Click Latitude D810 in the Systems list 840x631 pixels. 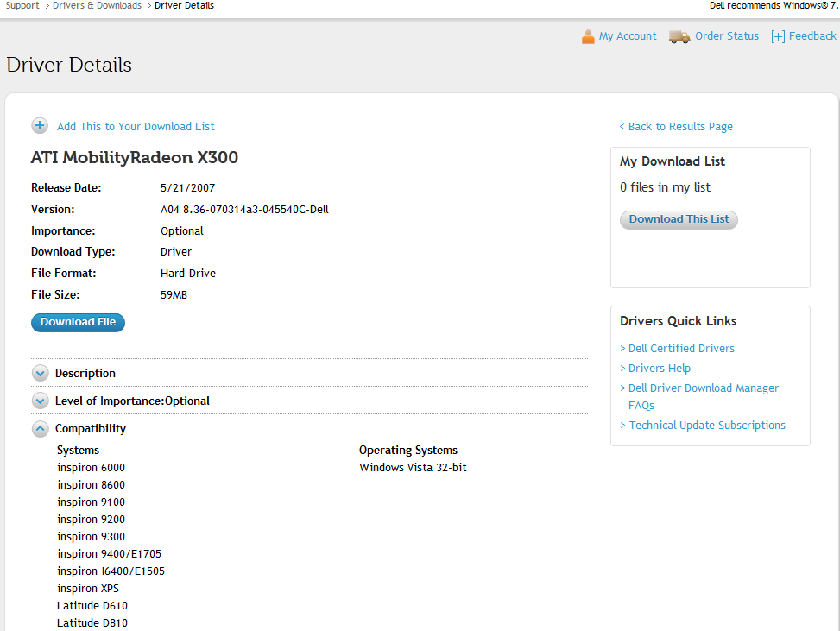(x=92, y=623)
